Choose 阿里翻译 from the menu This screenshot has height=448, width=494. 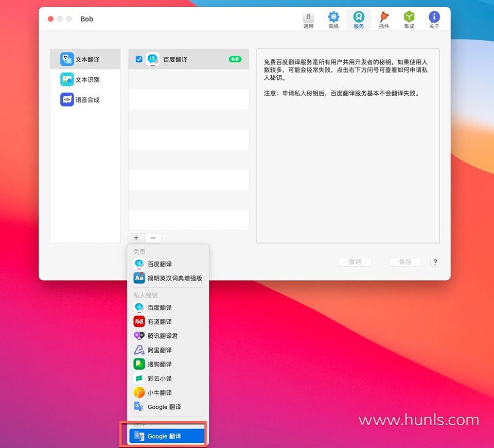tap(168, 350)
